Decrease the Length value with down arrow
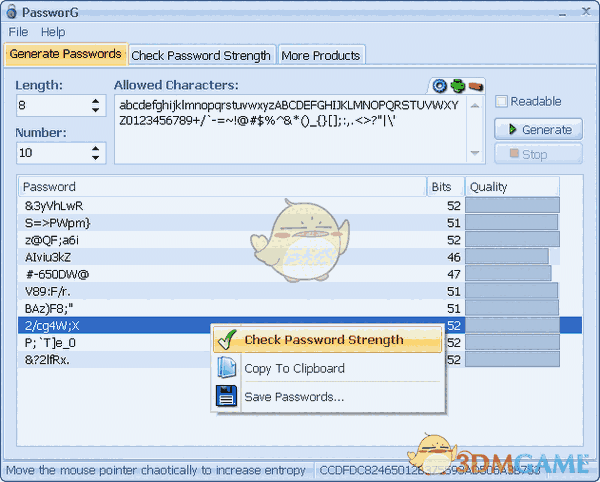 pyautogui.click(x=96, y=110)
